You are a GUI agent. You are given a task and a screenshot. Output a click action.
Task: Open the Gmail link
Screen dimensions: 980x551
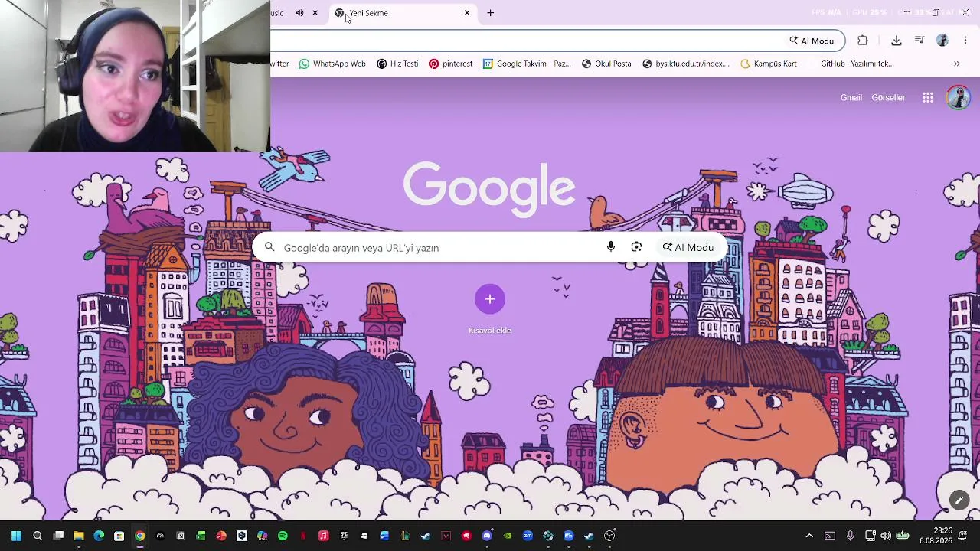click(851, 97)
